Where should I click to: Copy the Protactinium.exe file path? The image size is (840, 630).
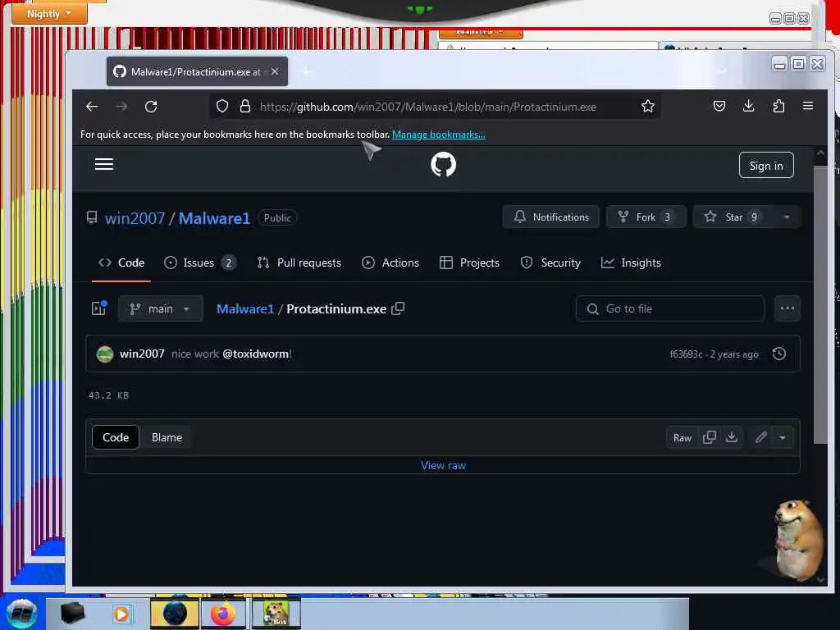click(x=398, y=308)
